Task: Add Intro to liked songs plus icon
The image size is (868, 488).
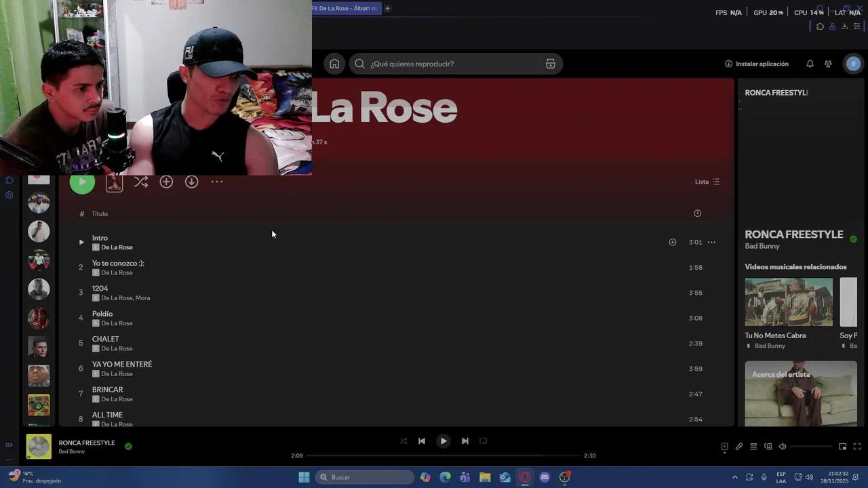Action: click(673, 242)
